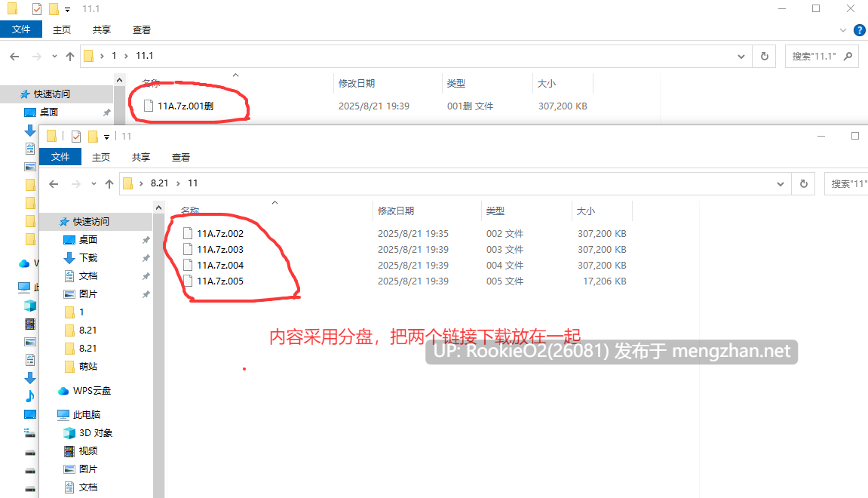Click path segment 1 in the 11.1 address bar

coord(114,55)
